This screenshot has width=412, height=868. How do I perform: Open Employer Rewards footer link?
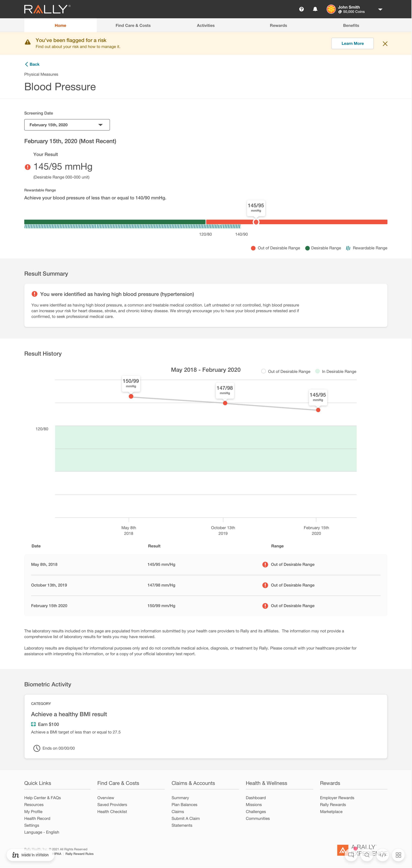337,798
